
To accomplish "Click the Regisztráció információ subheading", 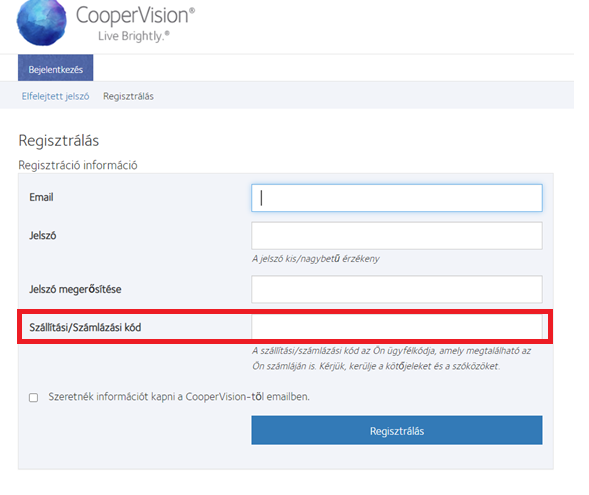I will click(x=78, y=165).
